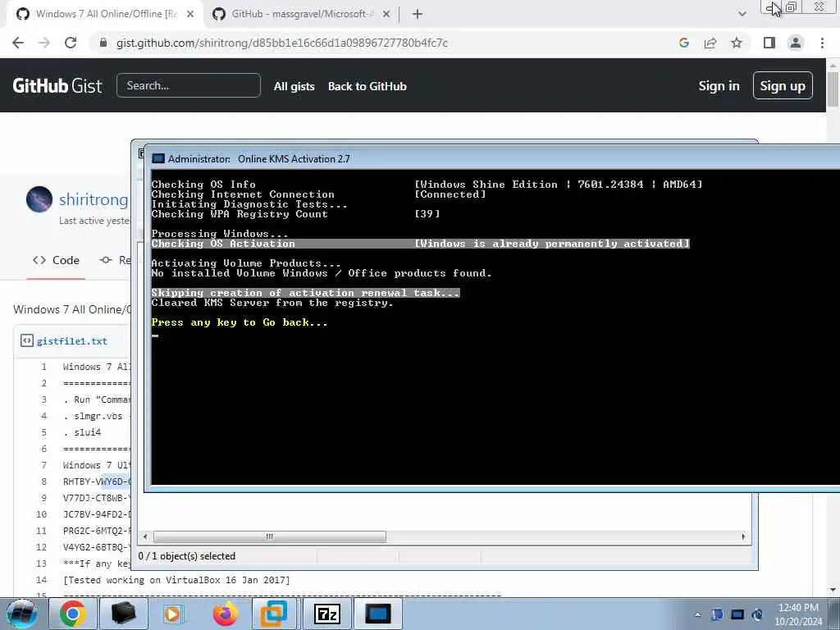Open the Chrome profile avatar
This screenshot has width=840, height=630.
coord(796,43)
